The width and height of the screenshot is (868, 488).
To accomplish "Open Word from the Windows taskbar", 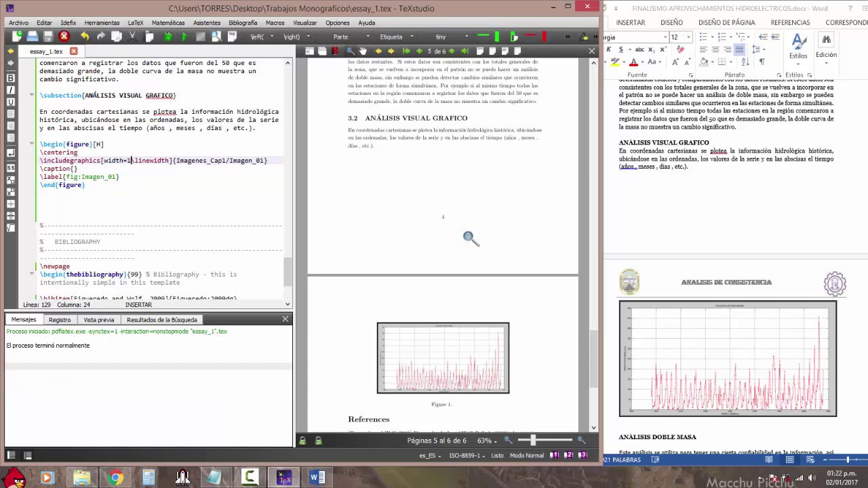I will click(x=316, y=477).
